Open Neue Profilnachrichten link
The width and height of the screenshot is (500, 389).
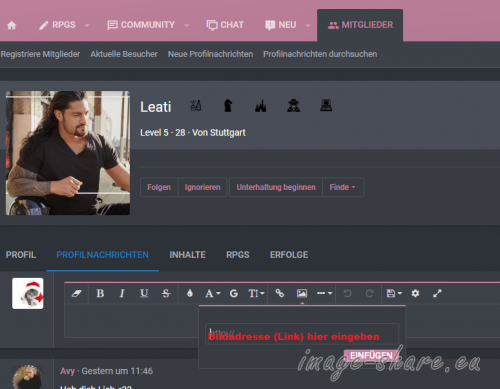pyautogui.click(x=210, y=54)
